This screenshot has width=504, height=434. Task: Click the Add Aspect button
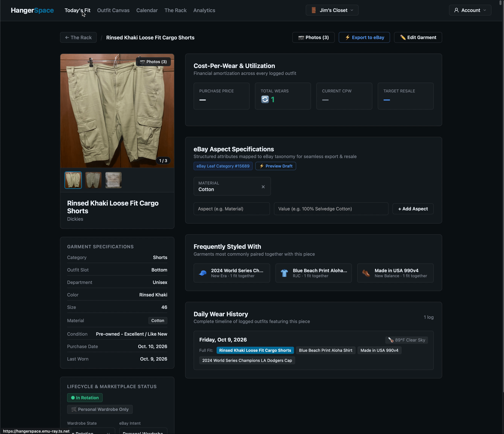pos(413,209)
